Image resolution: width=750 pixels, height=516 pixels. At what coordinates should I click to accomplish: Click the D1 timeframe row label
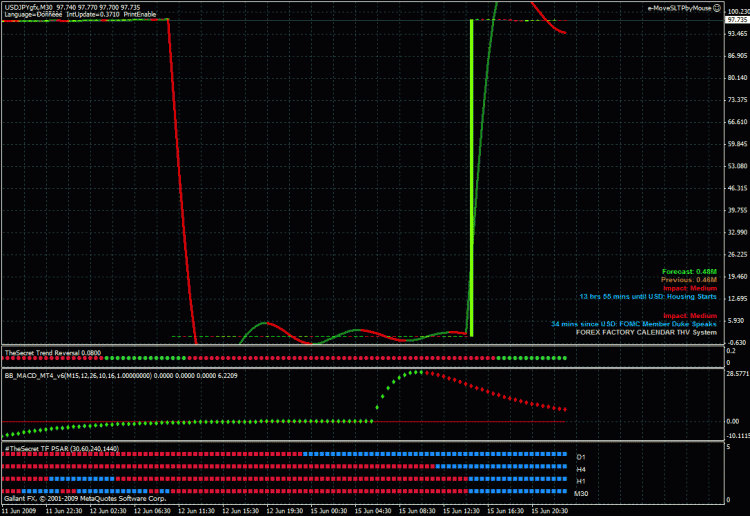click(581, 457)
